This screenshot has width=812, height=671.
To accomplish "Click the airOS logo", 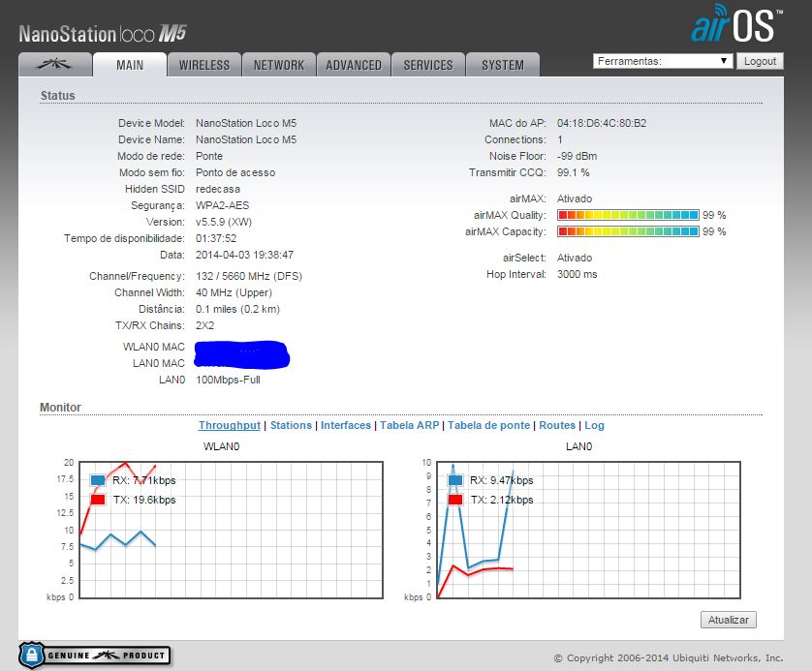I will (736, 23).
